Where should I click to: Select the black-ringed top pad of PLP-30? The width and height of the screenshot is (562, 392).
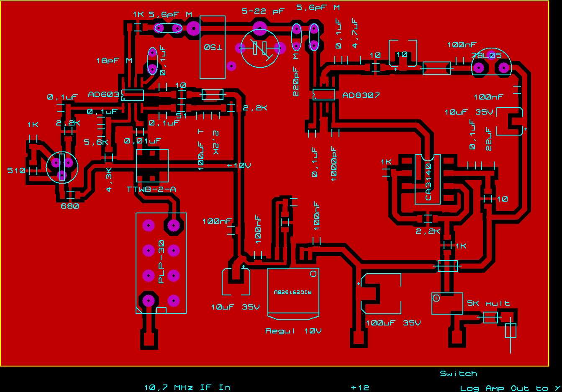173,225
